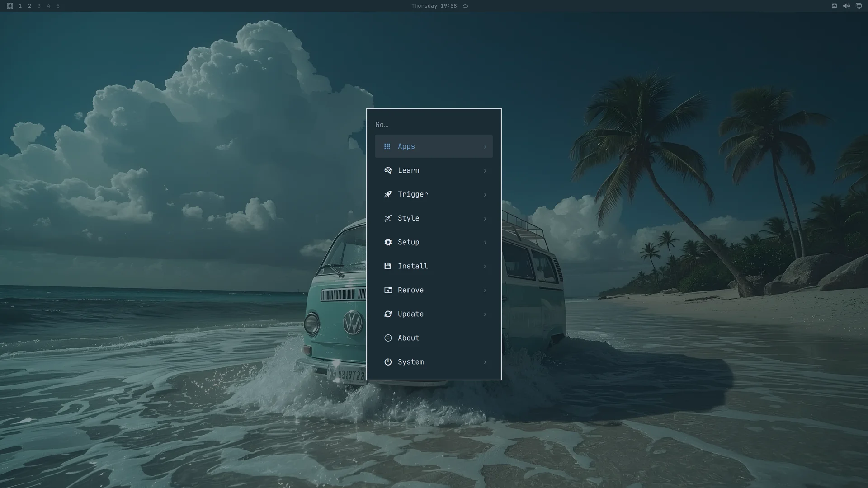Image resolution: width=868 pixels, height=488 pixels.
Task: Expand the Remove submenu arrow
Action: click(485, 291)
